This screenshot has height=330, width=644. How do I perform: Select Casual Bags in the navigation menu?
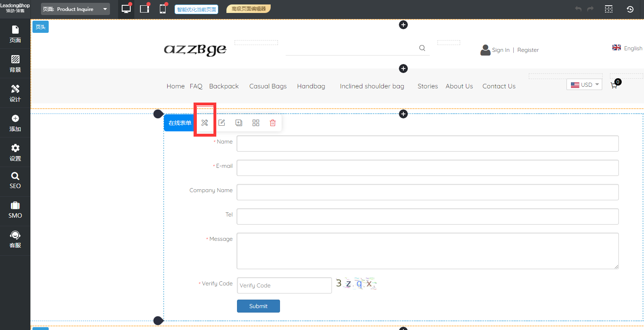coord(268,86)
